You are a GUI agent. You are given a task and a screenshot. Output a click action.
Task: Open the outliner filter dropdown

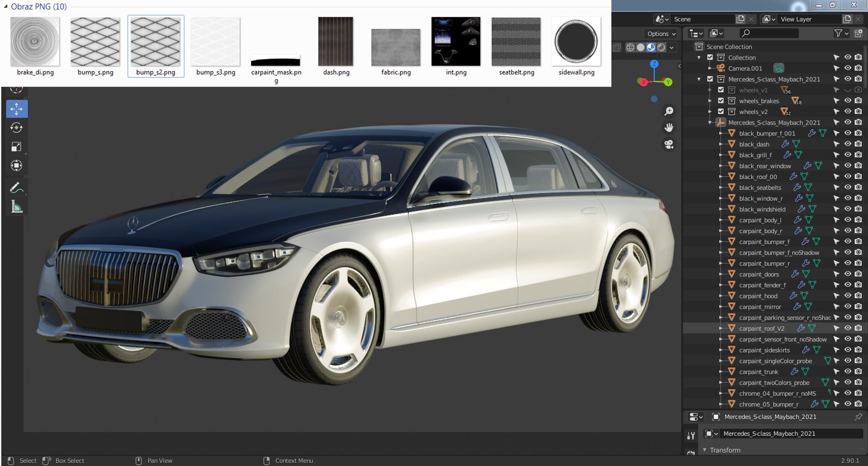coord(841,33)
